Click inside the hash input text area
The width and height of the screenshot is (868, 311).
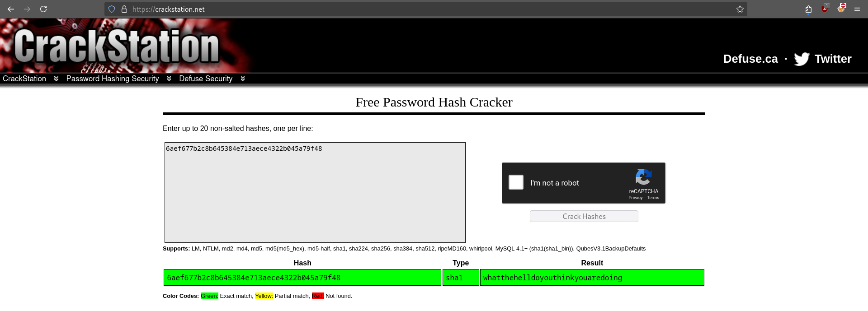coord(315,194)
